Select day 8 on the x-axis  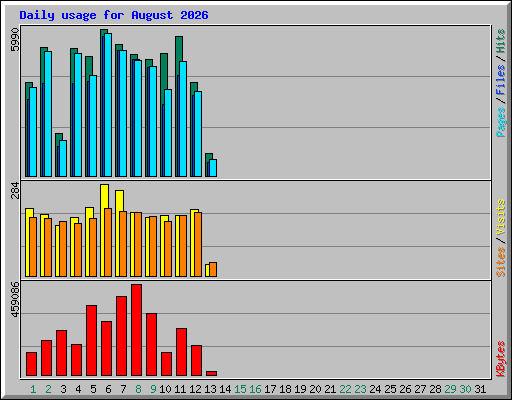[x=138, y=389]
